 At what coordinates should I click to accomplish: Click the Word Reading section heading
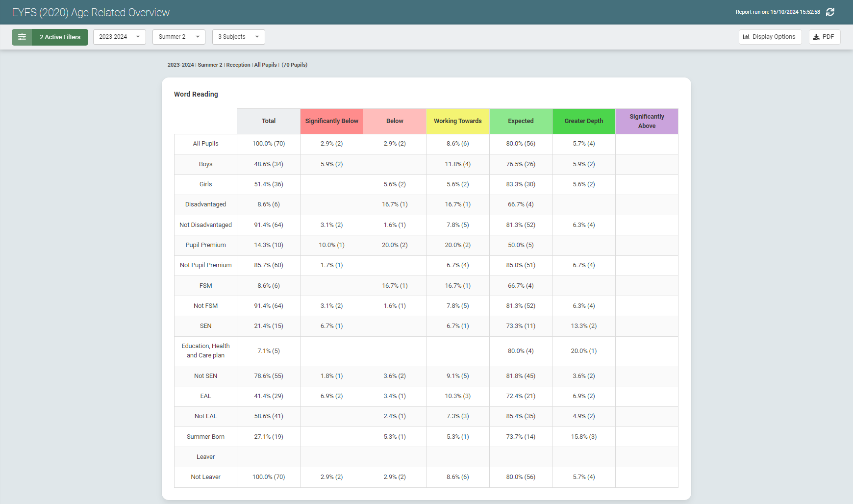(196, 94)
